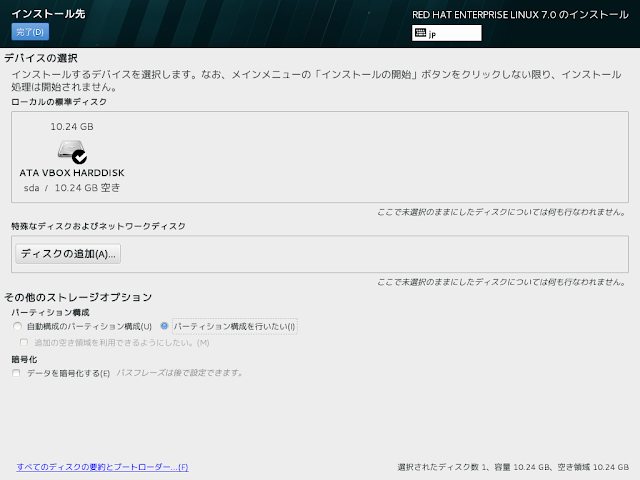Viewport: 640px width, 480px height.
Task: Click the インストール先 page title
Action: click(48, 14)
